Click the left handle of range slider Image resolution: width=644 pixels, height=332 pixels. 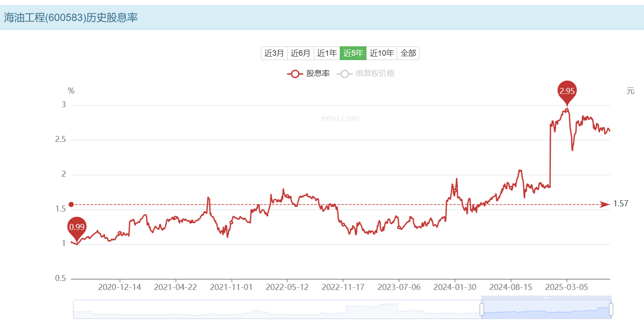pyautogui.click(x=482, y=309)
